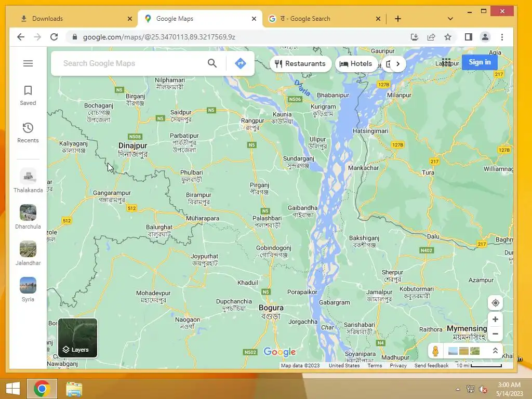Click the Sign in button

[480, 62]
